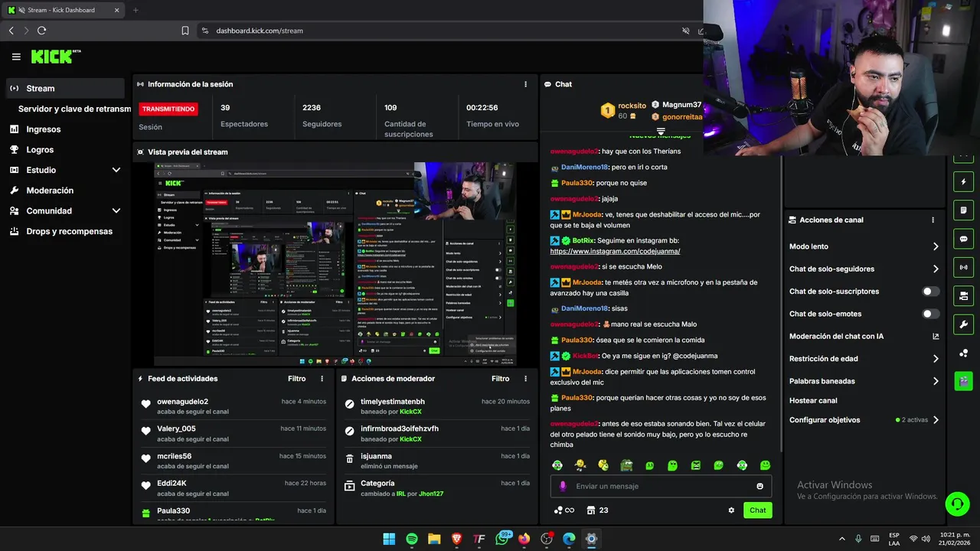Click the green Chat send button
980x551 pixels.
click(757, 510)
